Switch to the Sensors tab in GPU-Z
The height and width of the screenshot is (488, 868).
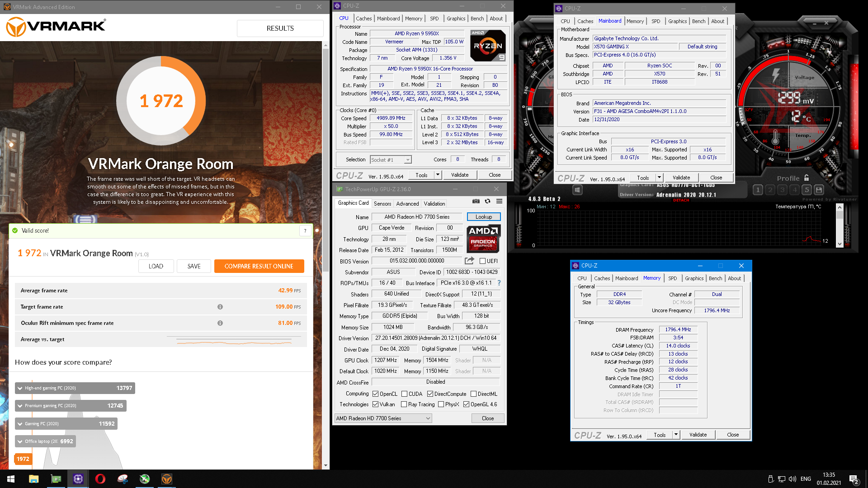382,204
